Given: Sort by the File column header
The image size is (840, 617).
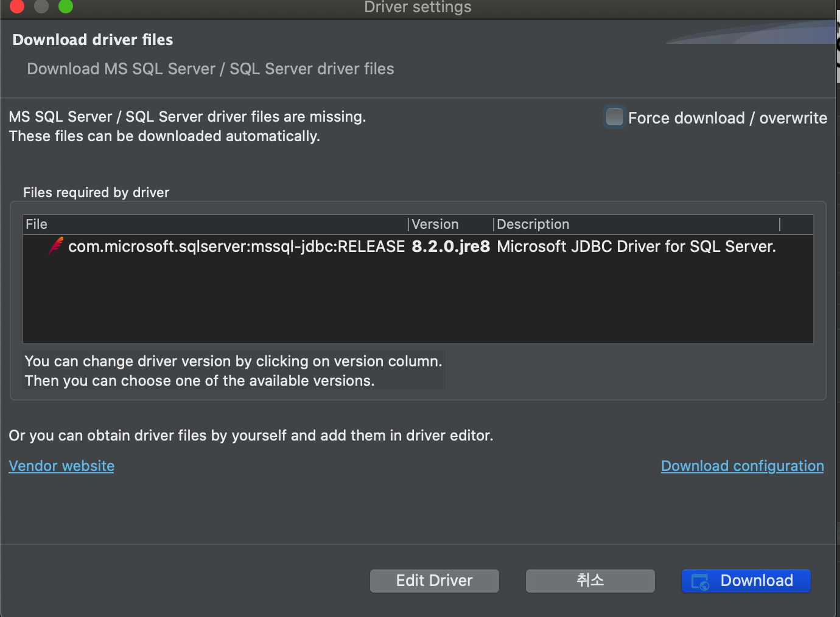Looking at the screenshot, I should (215, 225).
